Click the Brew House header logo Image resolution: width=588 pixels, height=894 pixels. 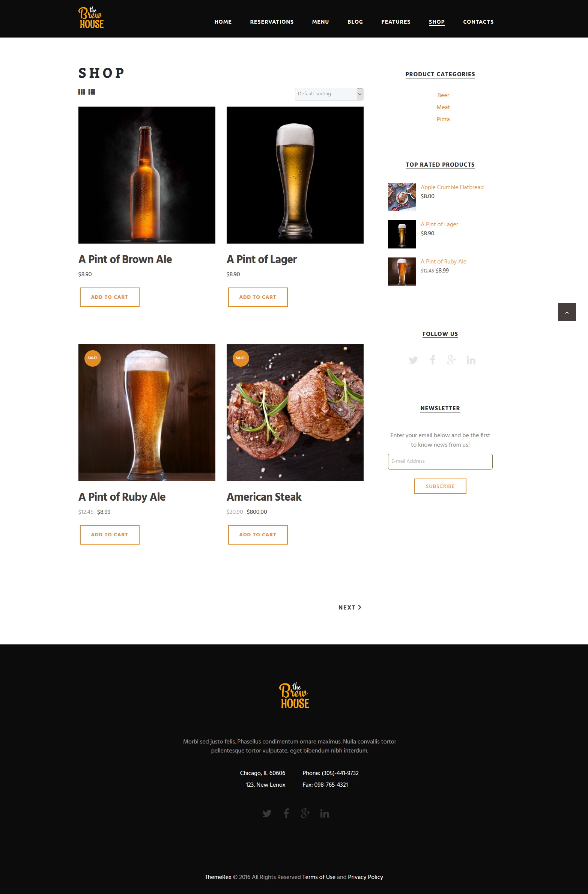(91, 18)
